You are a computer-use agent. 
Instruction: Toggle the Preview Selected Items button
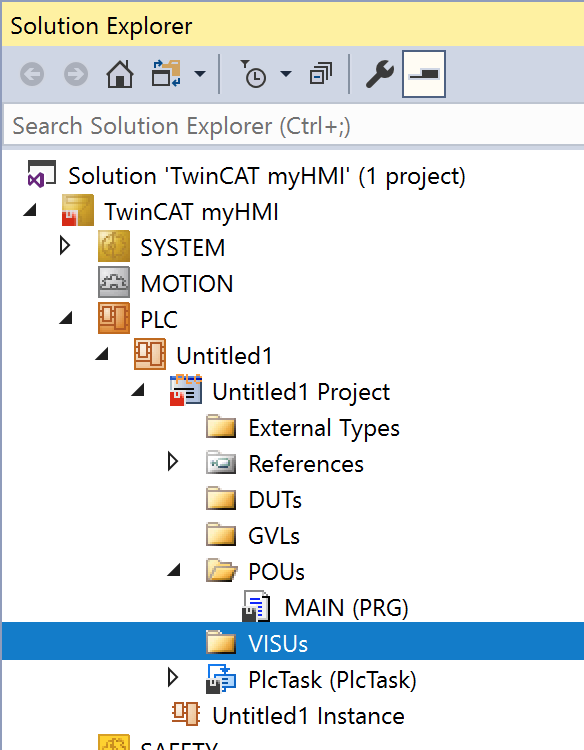pos(424,74)
